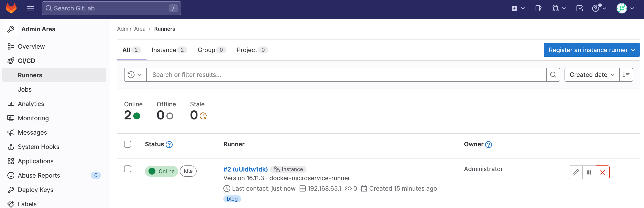Open runner #2 (uUidtw1dk) link
The image size is (644, 208).
[245, 169]
